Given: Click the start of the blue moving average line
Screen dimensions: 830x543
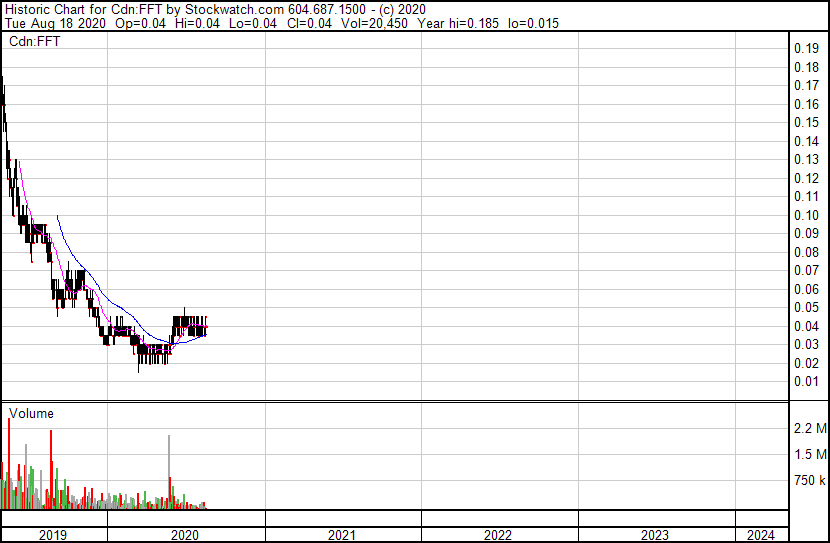Looking at the screenshot, I should [x=59, y=216].
